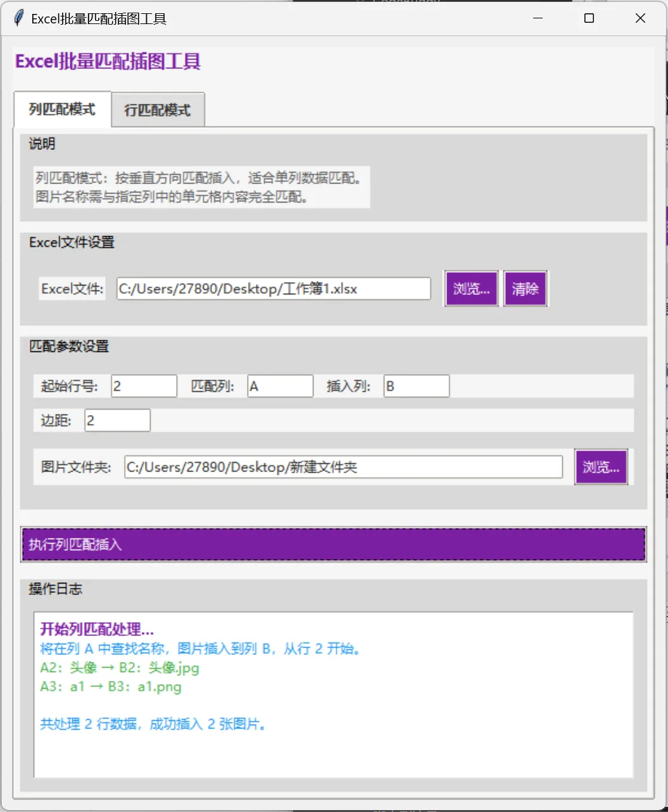
Task: Switch to the 行匹配模式 tab
Action: coord(158,110)
